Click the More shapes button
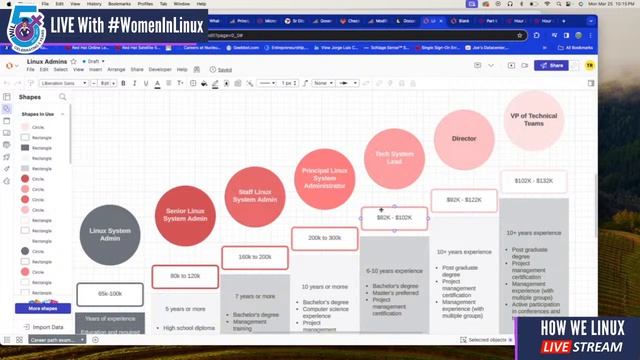 43,309
